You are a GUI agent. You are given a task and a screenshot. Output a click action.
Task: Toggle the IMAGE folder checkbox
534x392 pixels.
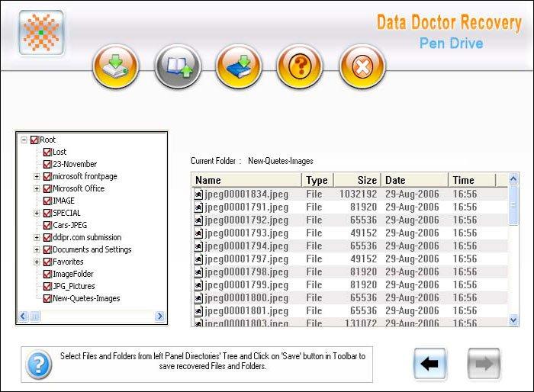tap(47, 201)
